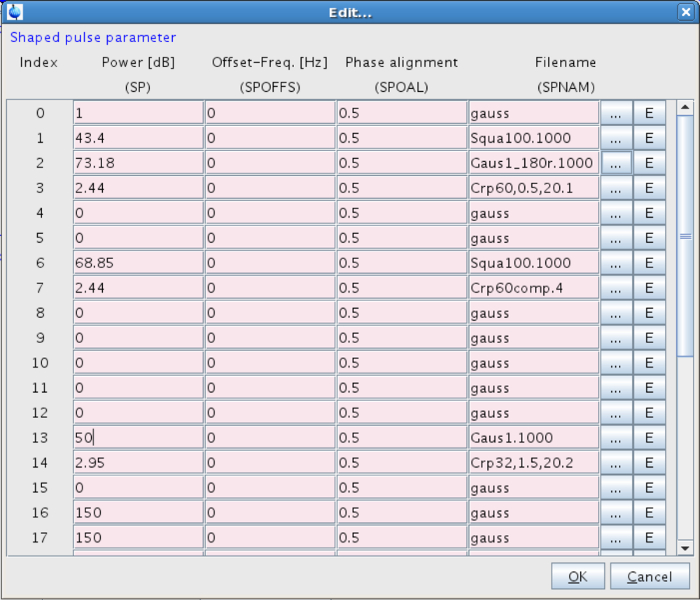Select filename field Crp60,0.5,20.1
The width and height of the screenshot is (700, 600).
point(533,188)
